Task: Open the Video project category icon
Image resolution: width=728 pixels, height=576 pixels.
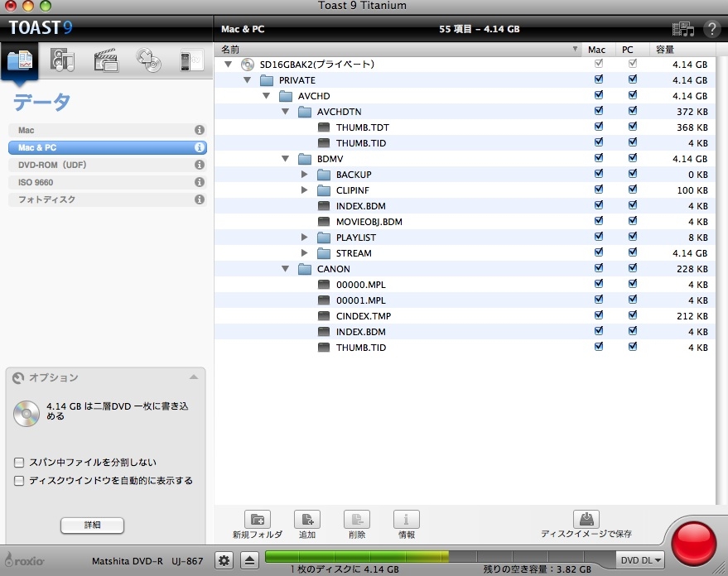Action: coord(106,60)
